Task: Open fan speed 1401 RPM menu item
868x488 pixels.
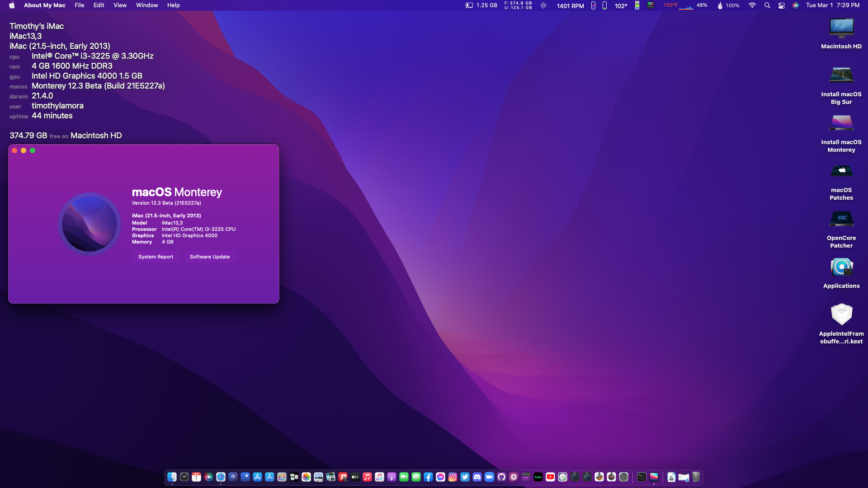Action: pos(570,6)
